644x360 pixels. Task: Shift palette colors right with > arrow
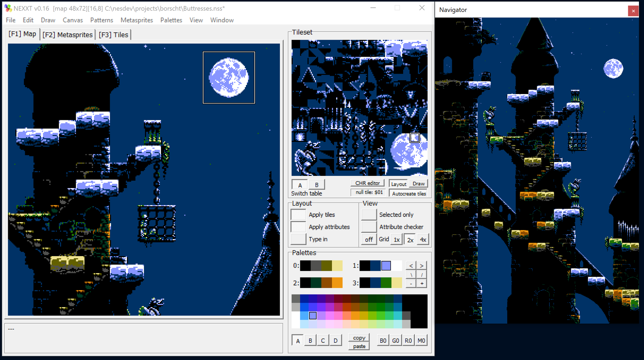(x=421, y=265)
